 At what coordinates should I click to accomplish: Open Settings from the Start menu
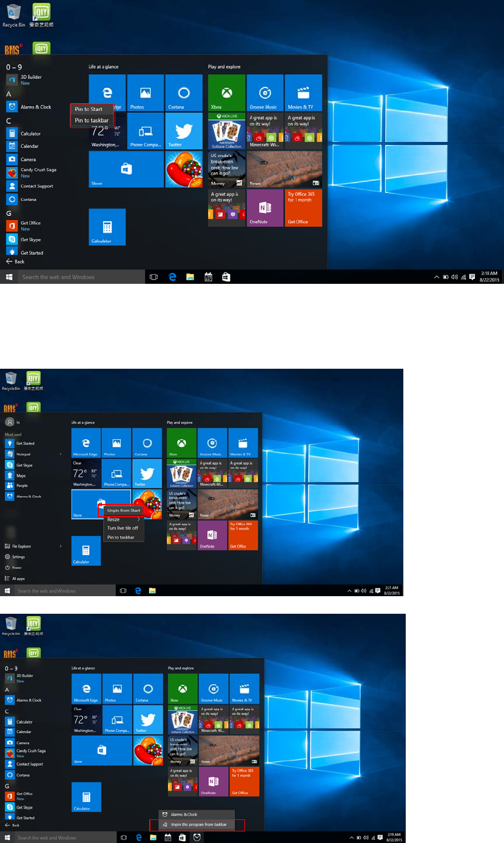(15, 557)
